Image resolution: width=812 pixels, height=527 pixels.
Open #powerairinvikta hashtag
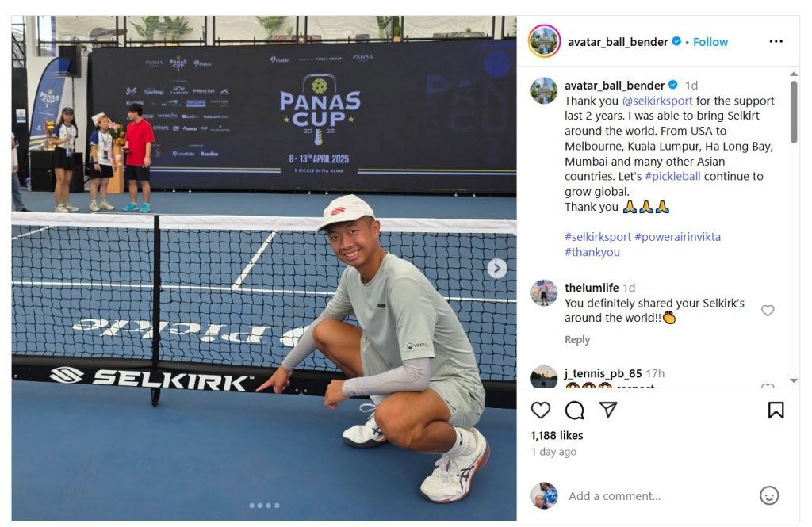[677, 237]
